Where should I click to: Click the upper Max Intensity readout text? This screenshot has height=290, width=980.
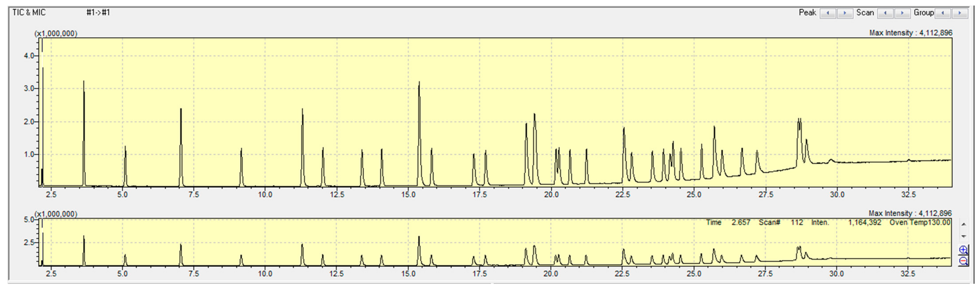click(x=910, y=33)
